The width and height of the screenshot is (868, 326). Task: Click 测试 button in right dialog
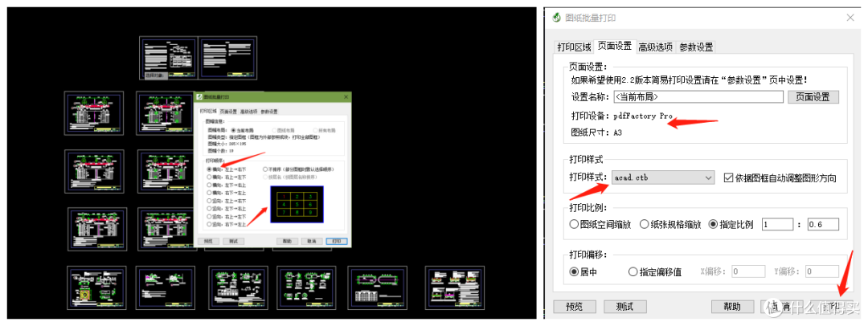point(625,307)
